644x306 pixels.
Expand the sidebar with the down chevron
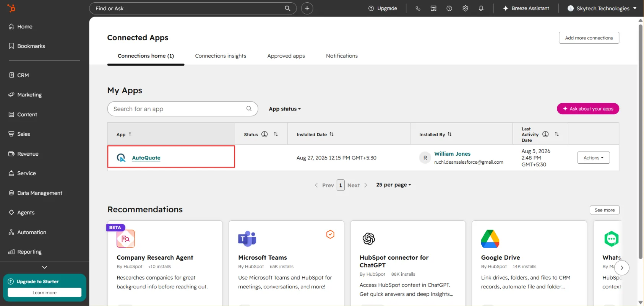(x=45, y=267)
